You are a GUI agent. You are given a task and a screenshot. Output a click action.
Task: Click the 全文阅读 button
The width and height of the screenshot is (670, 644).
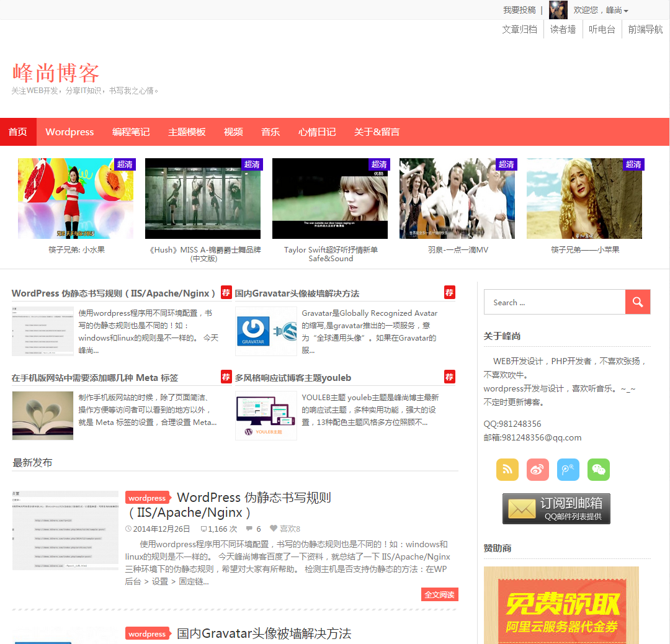pyautogui.click(x=439, y=594)
